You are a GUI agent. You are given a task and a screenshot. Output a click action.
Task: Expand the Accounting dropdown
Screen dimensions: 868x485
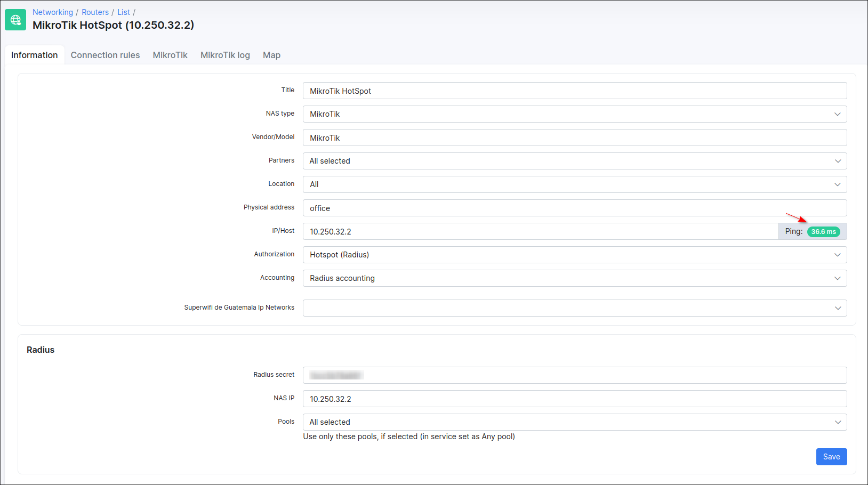pos(574,278)
